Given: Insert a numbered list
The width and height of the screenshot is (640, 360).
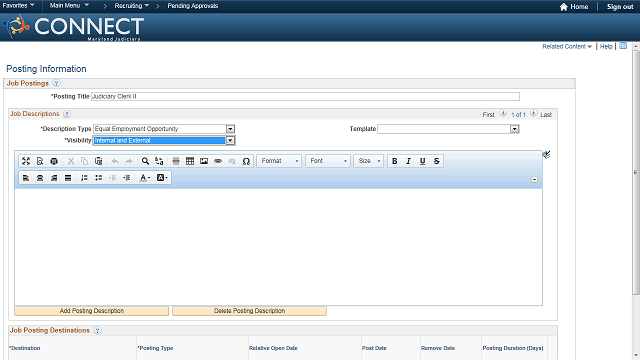Looking at the screenshot, I should (x=84, y=178).
